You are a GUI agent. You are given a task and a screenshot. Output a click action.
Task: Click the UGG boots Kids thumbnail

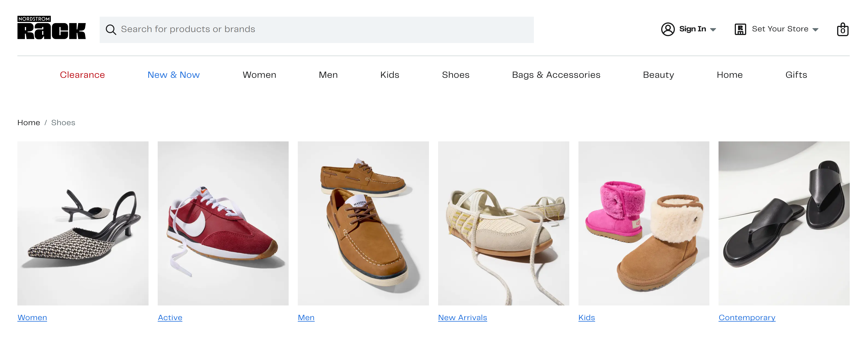[x=644, y=223]
